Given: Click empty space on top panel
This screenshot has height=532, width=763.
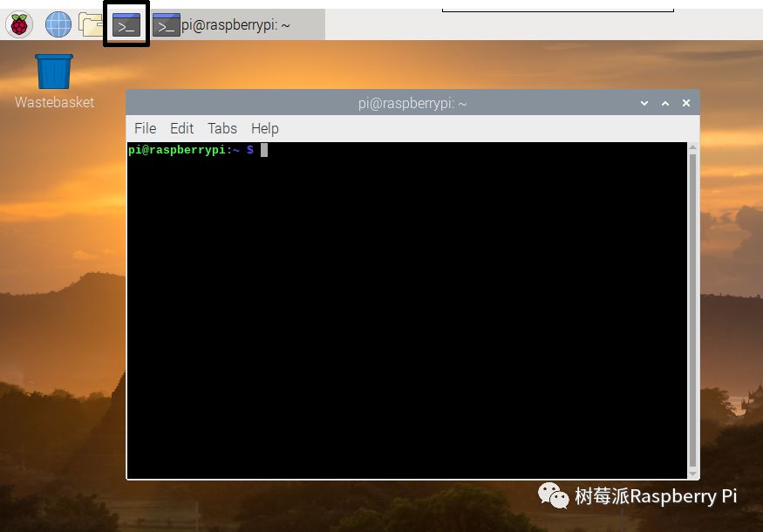Looking at the screenshot, I should 384,24.
